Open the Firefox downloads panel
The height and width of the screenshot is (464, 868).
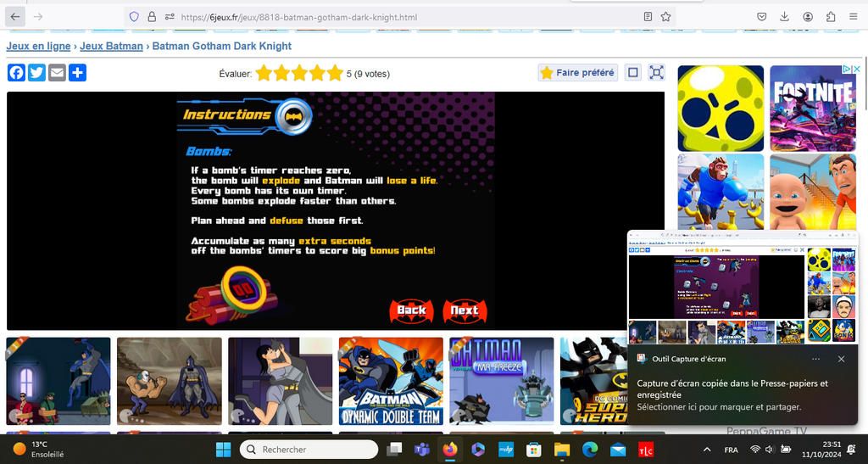click(785, 16)
